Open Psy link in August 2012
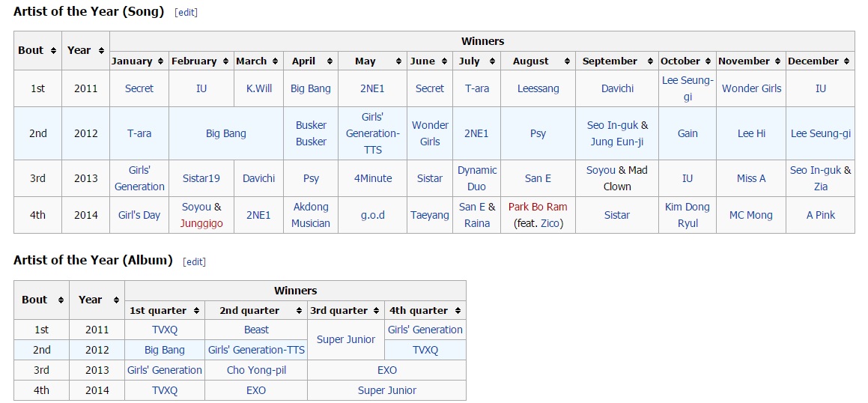Image resolution: width=868 pixels, height=403 pixels. click(x=538, y=133)
